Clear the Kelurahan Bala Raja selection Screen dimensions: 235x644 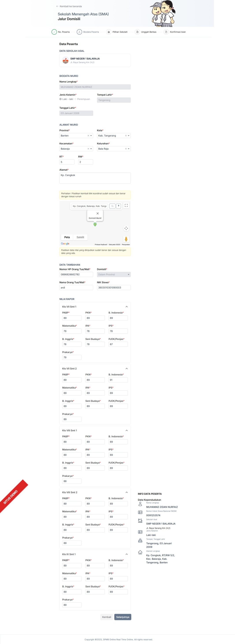(126, 149)
